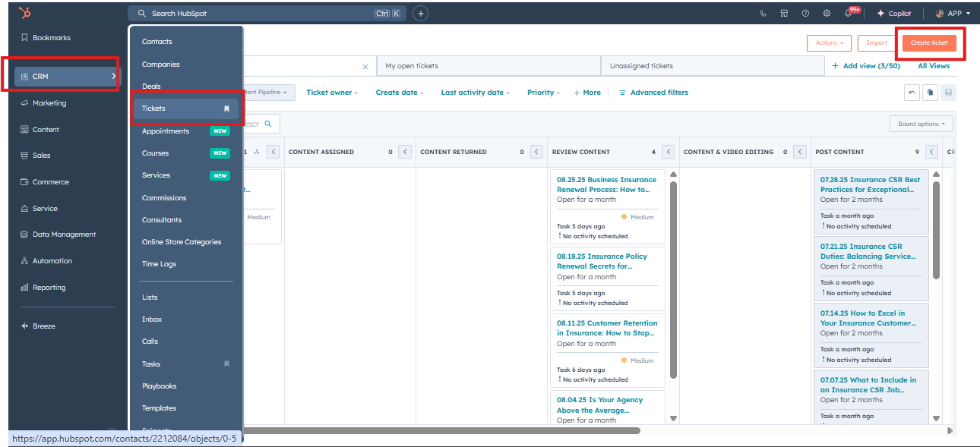Open Data Management in the left sidebar
This screenshot has height=447, width=980.
point(58,235)
